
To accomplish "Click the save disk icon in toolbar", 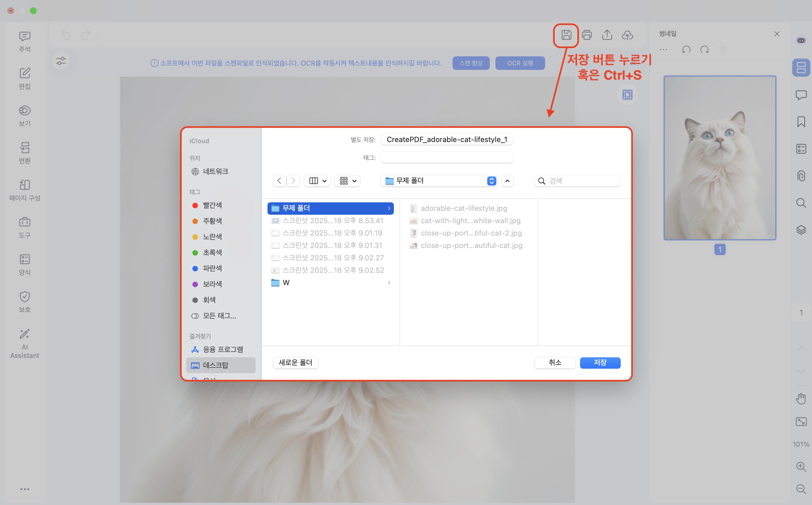I will pyautogui.click(x=566, y=35).
